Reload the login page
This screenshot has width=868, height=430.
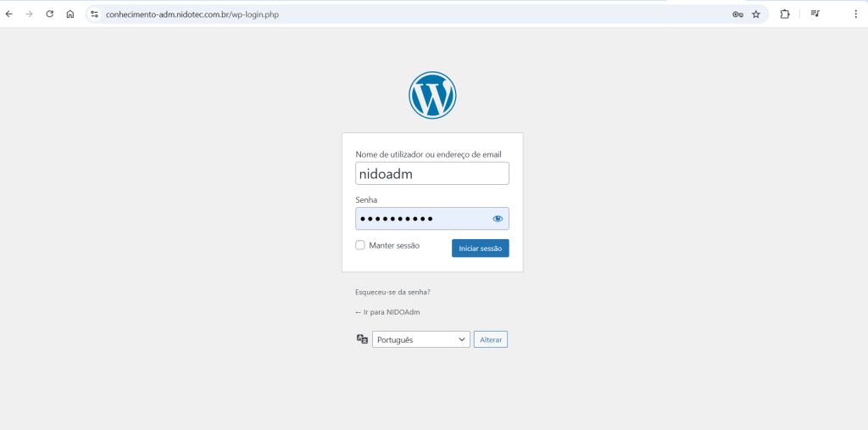point(50,14)
